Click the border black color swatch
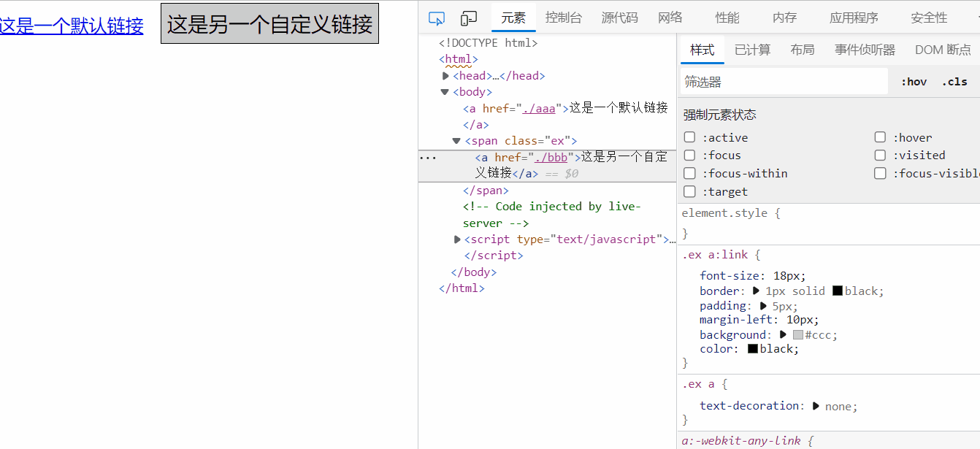This screenshot has height=449, width=980. click(x=838, y=291)
